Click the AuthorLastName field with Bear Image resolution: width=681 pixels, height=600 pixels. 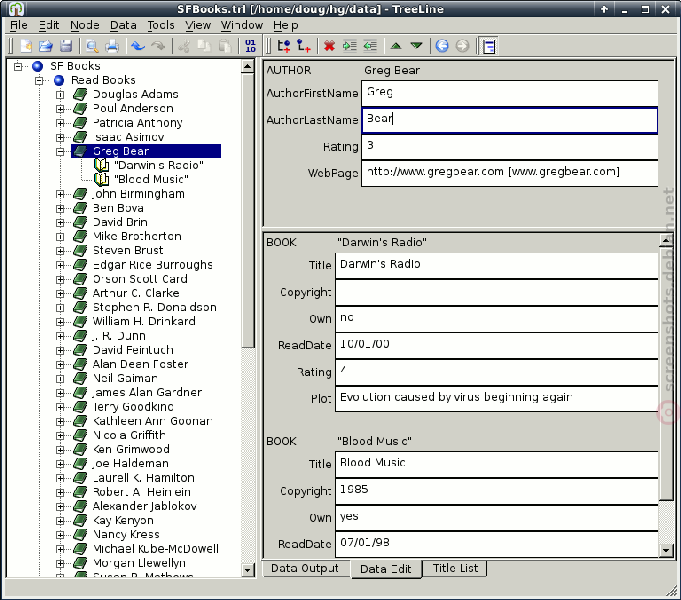[509, 120]
